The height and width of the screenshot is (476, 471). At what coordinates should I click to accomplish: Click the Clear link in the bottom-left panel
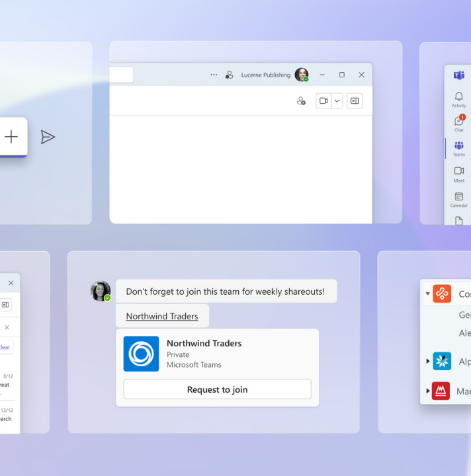coord(5,347)
